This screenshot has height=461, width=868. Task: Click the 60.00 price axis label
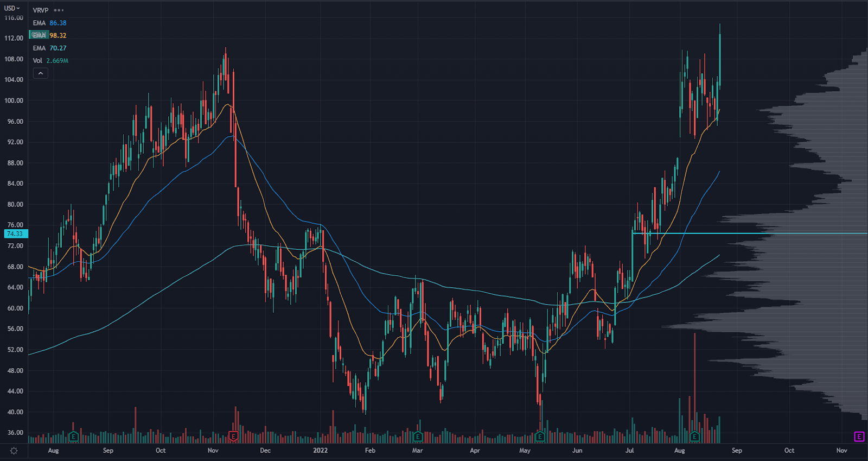click(15, 308)
